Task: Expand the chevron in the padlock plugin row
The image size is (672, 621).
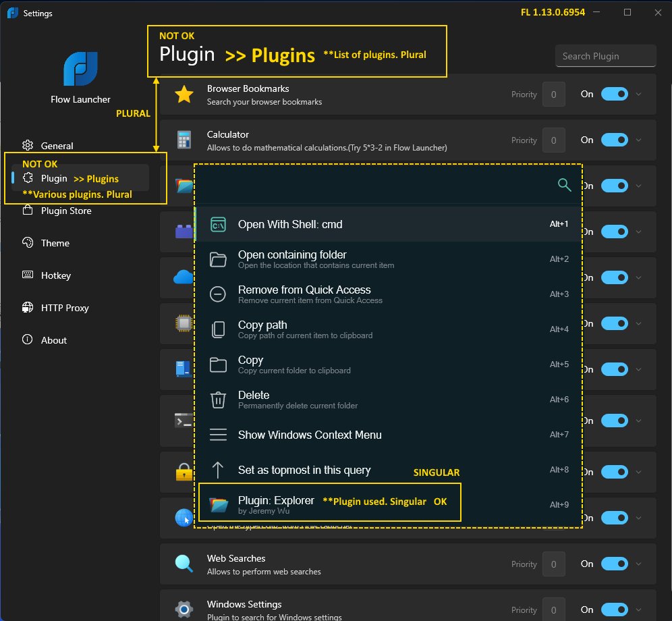Action: point(638,472)
